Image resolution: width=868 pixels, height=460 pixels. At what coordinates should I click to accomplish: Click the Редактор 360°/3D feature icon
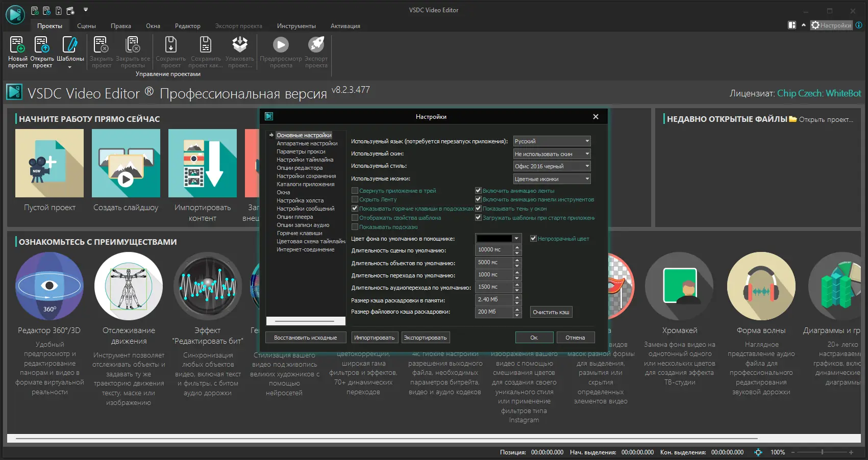49,286
